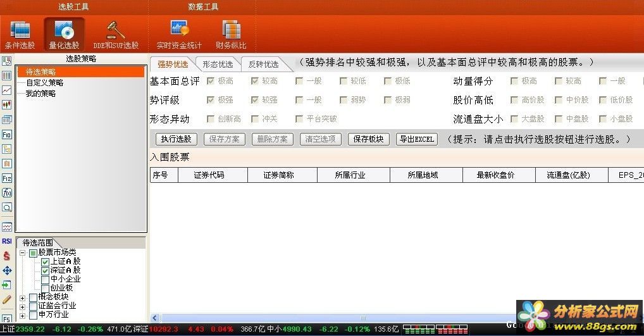Click the wave indicator sidebar icon
The width and height of the screenshot is (644, 336).
pyautogui.click(x=6, y=227)
